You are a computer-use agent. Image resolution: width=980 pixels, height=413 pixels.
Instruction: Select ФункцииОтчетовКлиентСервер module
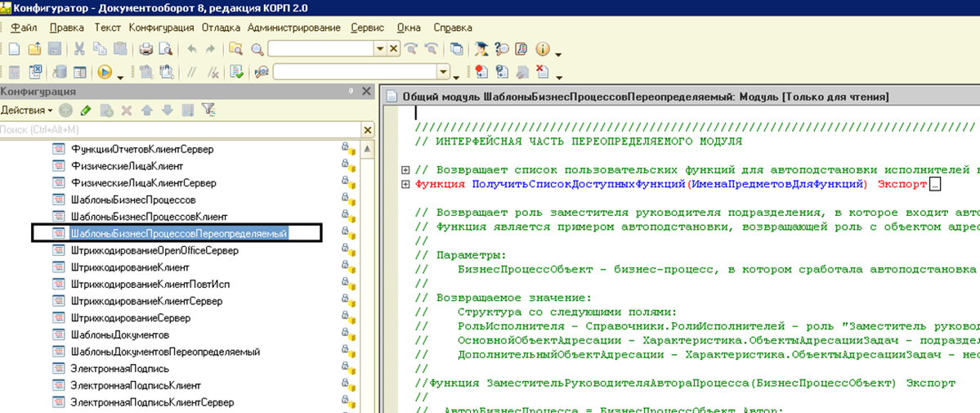tap(142, 150)
